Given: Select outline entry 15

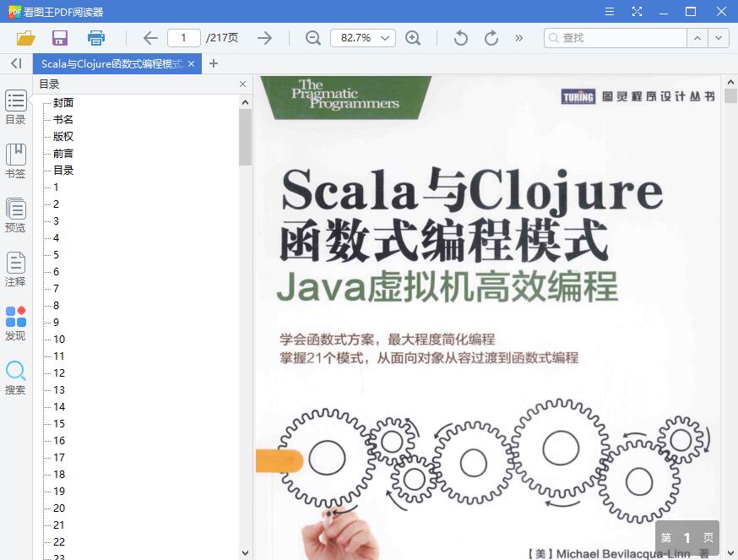Looking at the screenshot, I should point(59,424).
